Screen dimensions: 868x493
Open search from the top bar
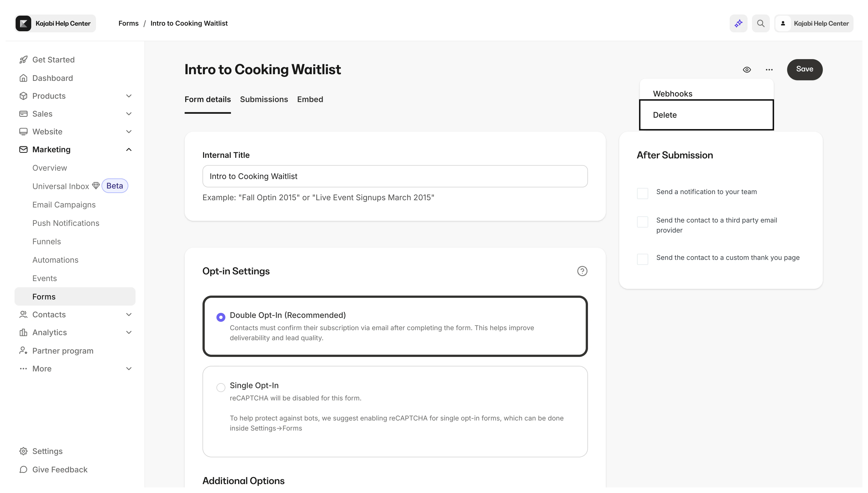[x=761, y=23]
